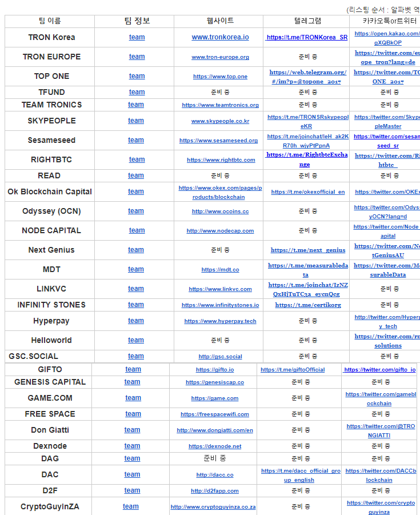Open okexofficial_en Telegram link
Image resolution: width=420 pixels, height=515 pixels.
308,192
